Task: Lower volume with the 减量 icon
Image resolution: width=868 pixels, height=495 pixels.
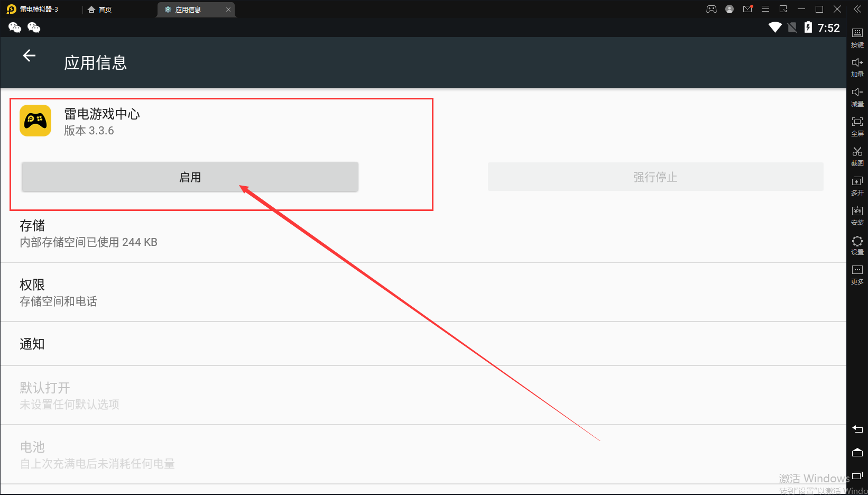Action: click(x=857, y=96)
